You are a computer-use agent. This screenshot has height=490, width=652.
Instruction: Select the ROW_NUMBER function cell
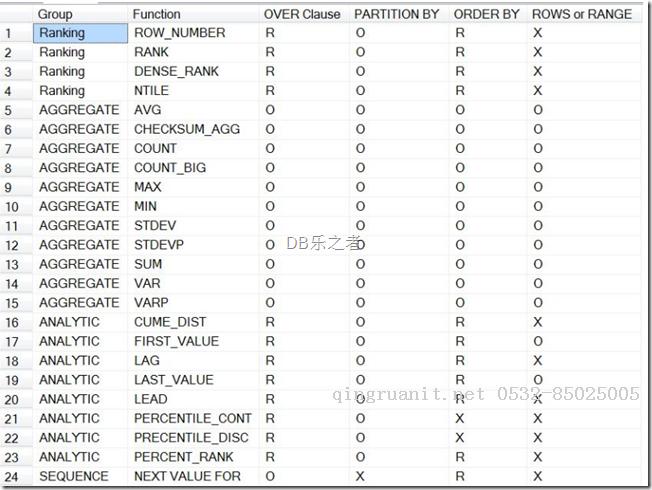pyautogui.click(x=180, y=33)
